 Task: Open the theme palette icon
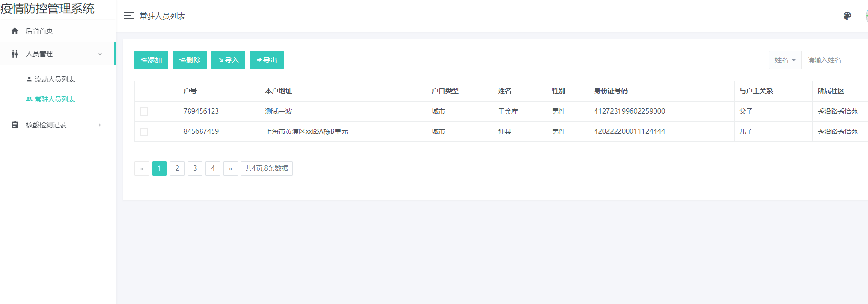point(847,16)
